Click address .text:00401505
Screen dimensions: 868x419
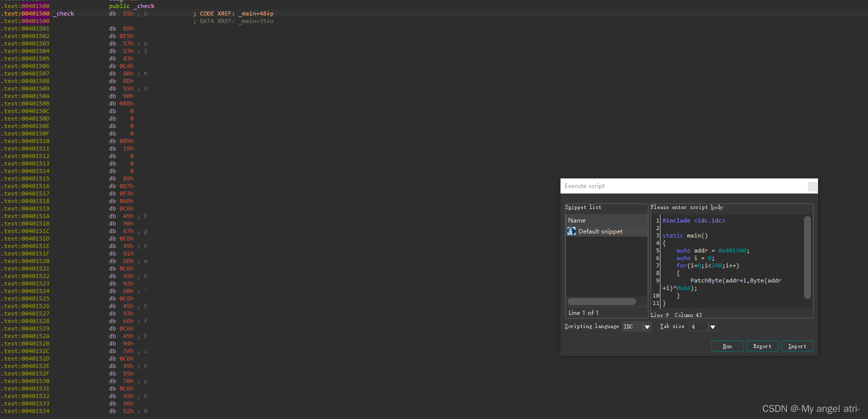tap(25, 58)
